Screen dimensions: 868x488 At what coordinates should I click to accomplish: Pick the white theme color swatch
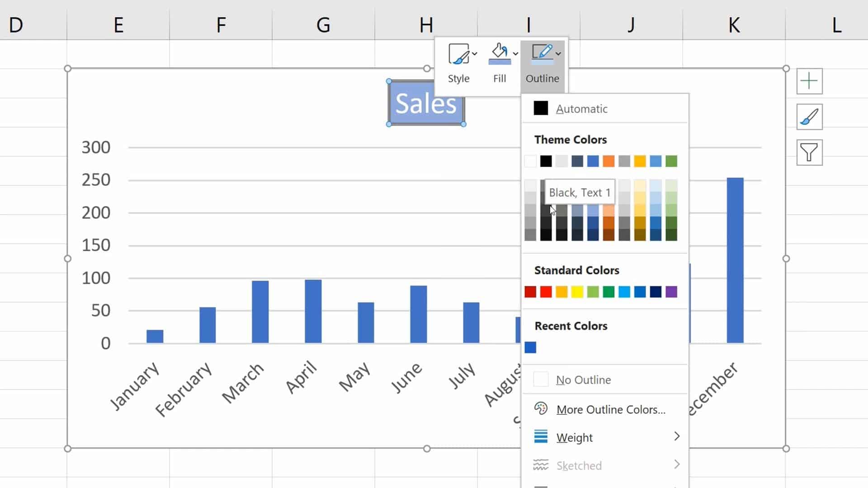click(x=530, y=161)
